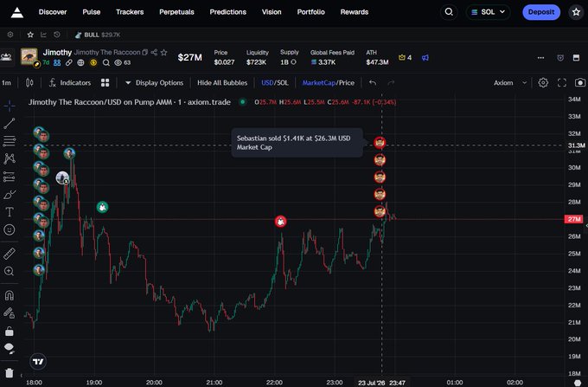The image size is (588, 387).
Task: Click the Axiom logo in the header
Action: 17,12
